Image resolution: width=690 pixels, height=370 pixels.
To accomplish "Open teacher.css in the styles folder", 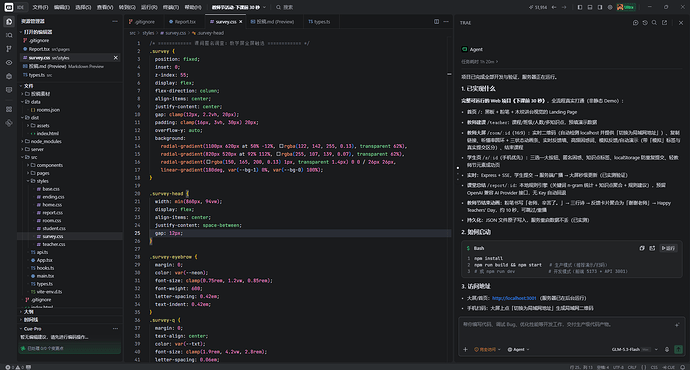I will click(54, 244).
